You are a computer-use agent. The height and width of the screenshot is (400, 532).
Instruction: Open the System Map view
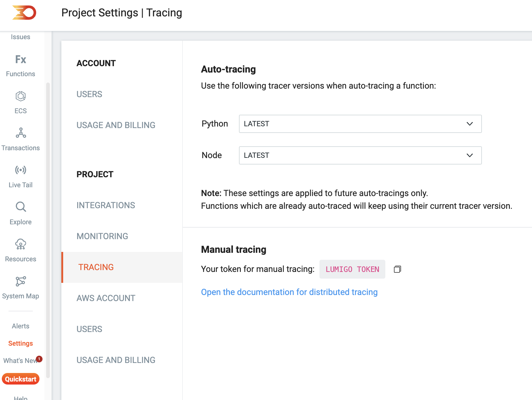[20, 282]
